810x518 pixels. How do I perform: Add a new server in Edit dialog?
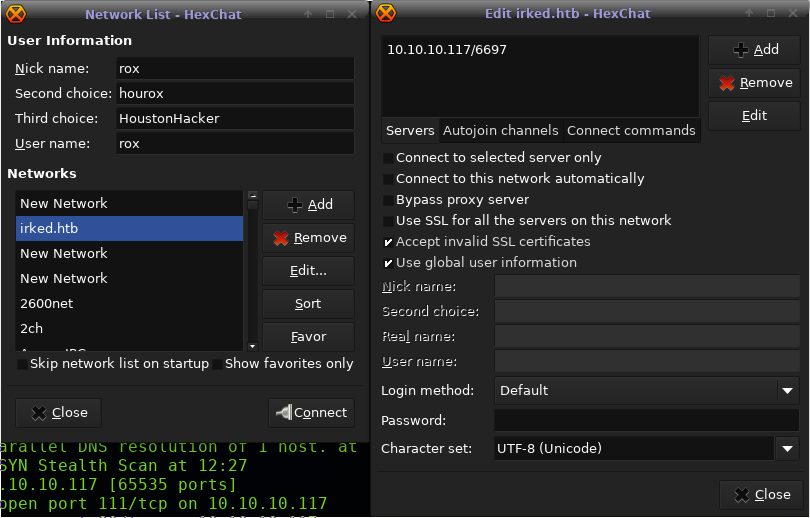[754, 50]
